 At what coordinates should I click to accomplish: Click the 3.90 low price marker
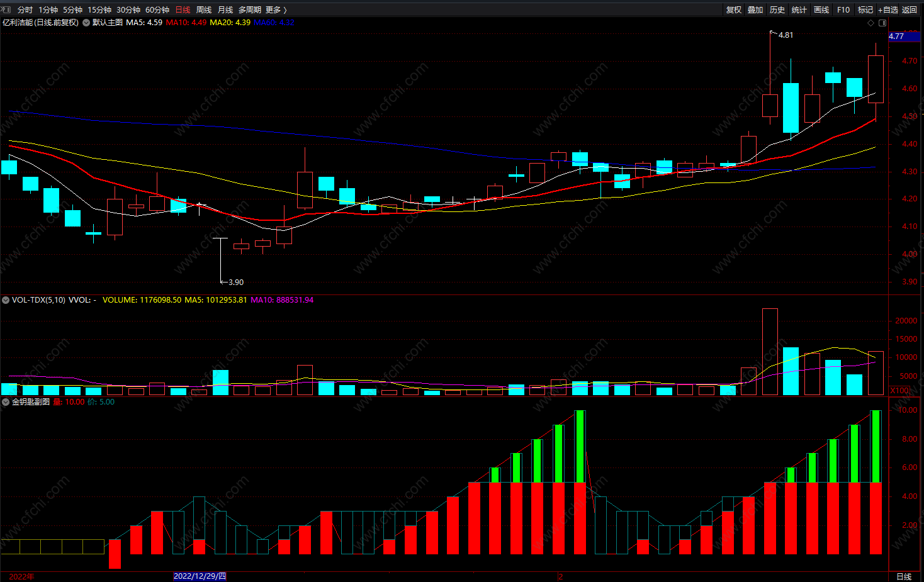tap(236, 283)
